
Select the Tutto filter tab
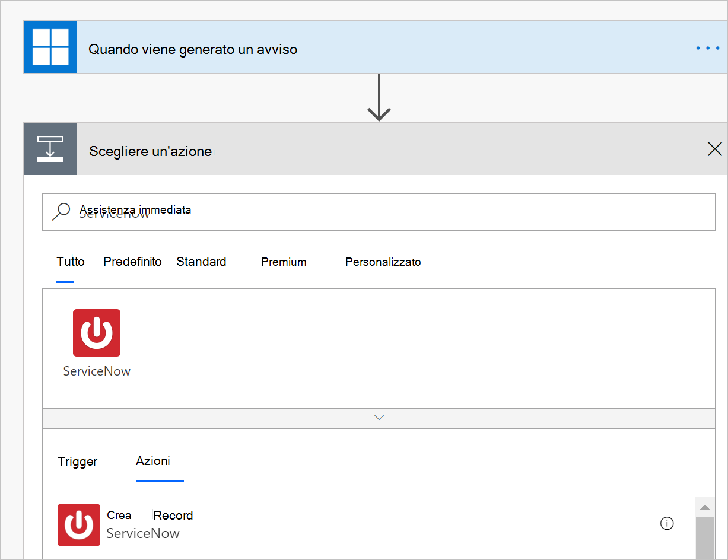[x=70, y=262]
